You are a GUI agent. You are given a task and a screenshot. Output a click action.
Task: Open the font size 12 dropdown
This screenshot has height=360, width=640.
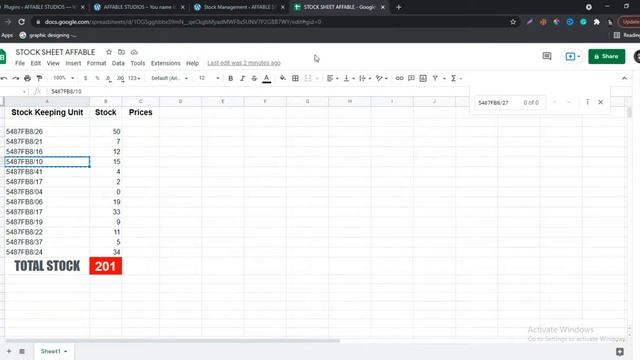[x=209, y=78]
